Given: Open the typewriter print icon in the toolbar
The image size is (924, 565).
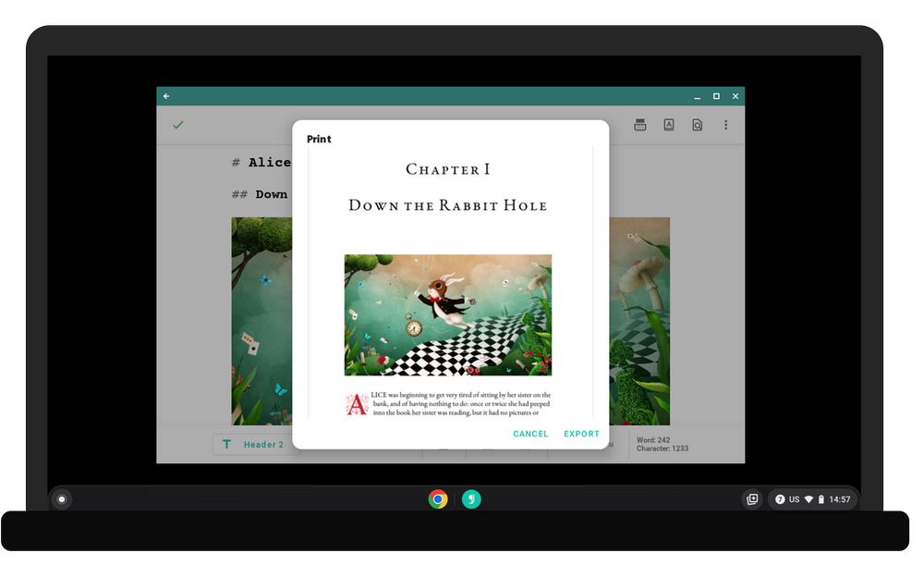Looking at the screenshot, I should [639, 124].
